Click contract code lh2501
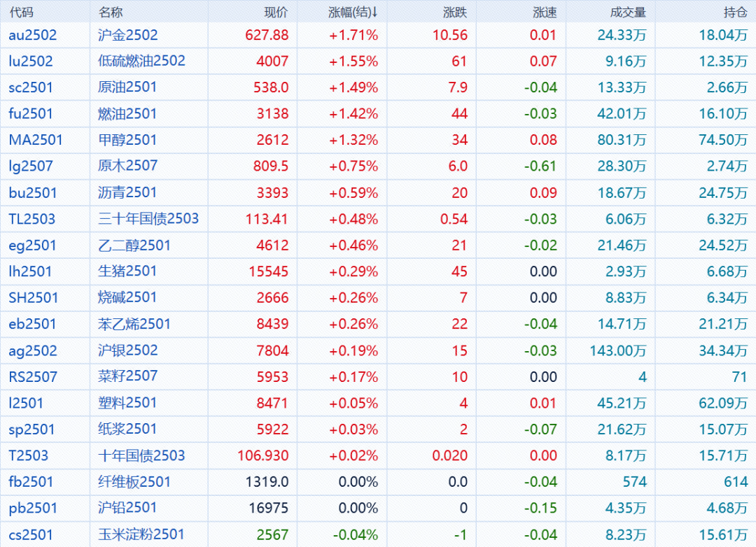This screenshot has width=756, height=547. 30,271
